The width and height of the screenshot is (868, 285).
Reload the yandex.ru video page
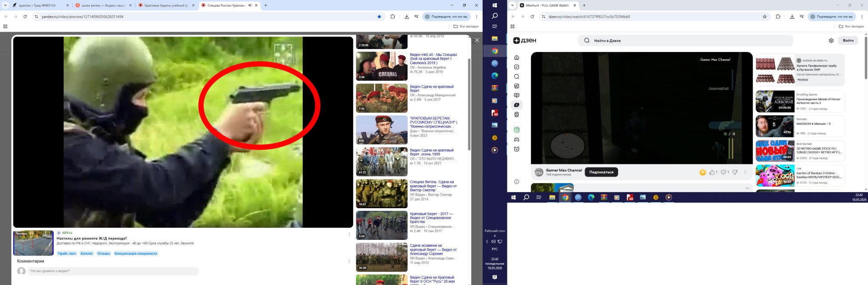(x=25, y=16)
